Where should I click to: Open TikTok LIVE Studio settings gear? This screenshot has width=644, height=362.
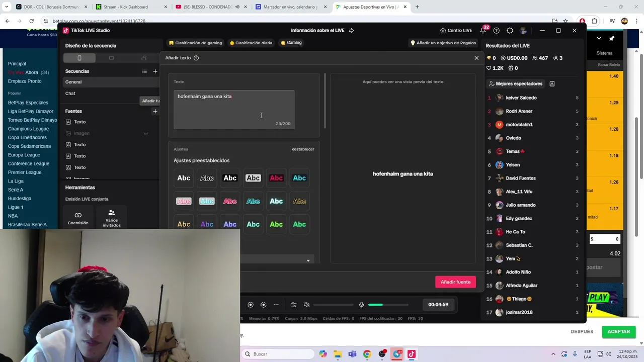click(x=510, y=31)
